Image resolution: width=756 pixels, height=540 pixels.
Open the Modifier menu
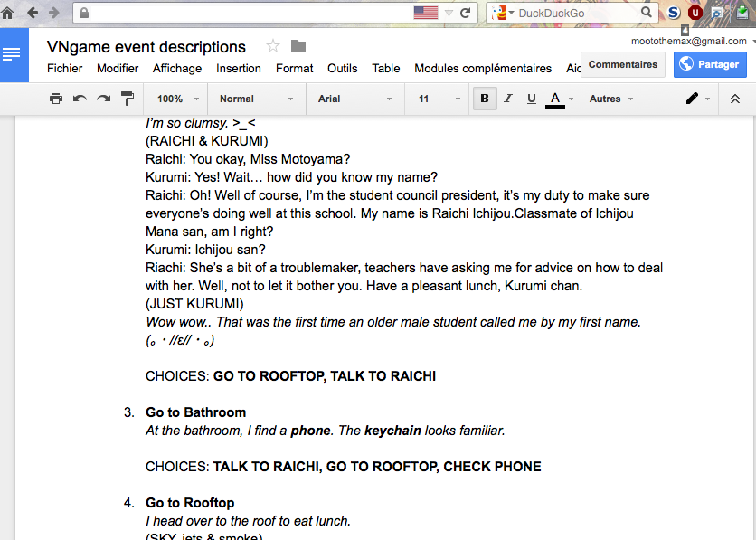coord(118,69)
